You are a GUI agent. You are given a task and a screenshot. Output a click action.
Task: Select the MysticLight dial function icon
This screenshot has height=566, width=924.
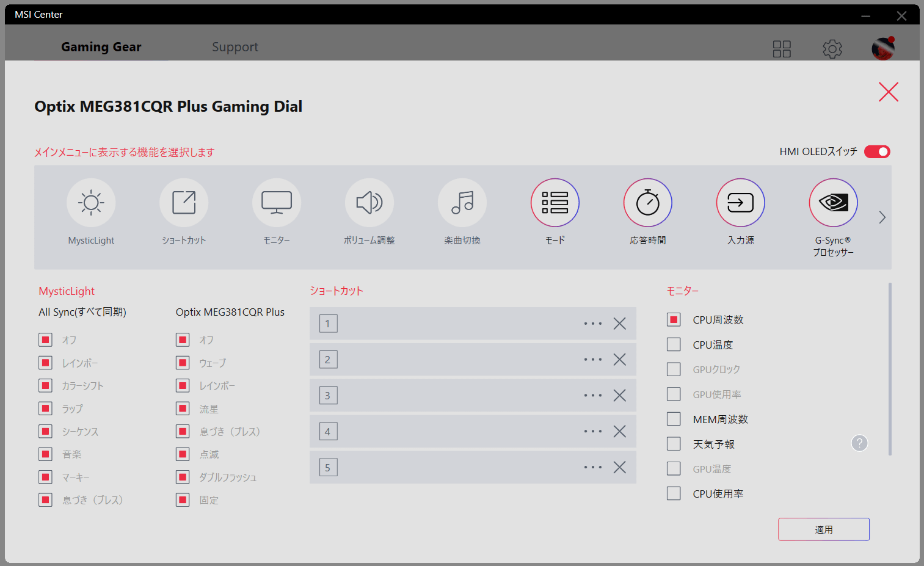(91, 203)
